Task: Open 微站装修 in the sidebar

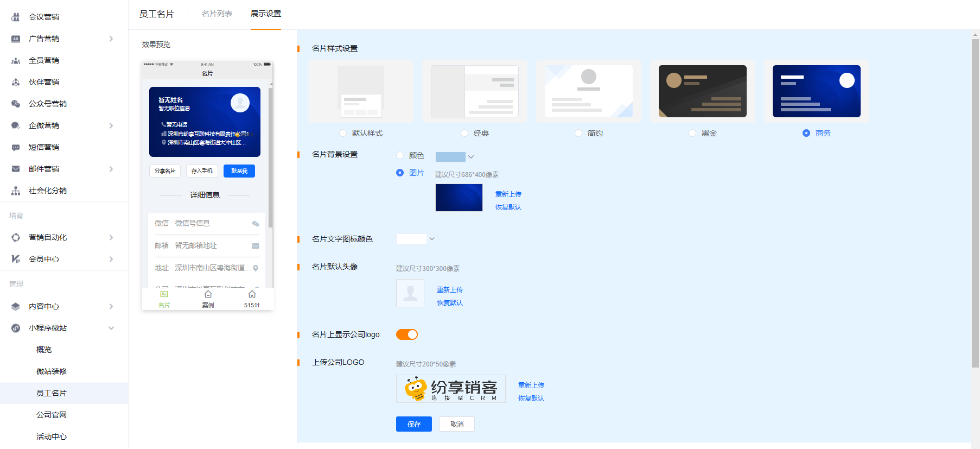Action: pos(52,371)
